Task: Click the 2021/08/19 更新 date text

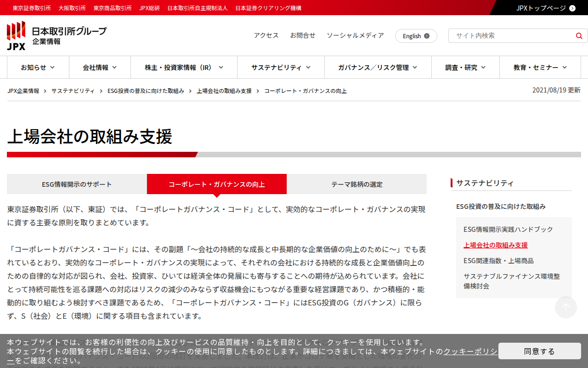Action: 556,90
